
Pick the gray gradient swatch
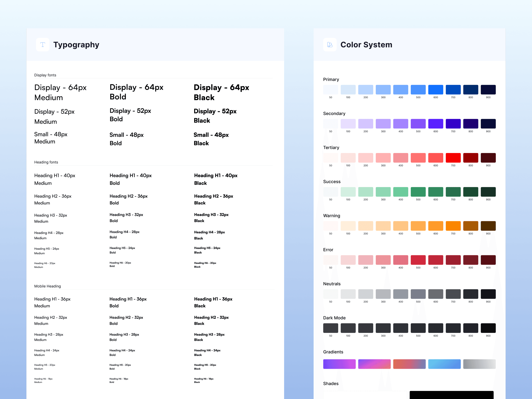479,364
